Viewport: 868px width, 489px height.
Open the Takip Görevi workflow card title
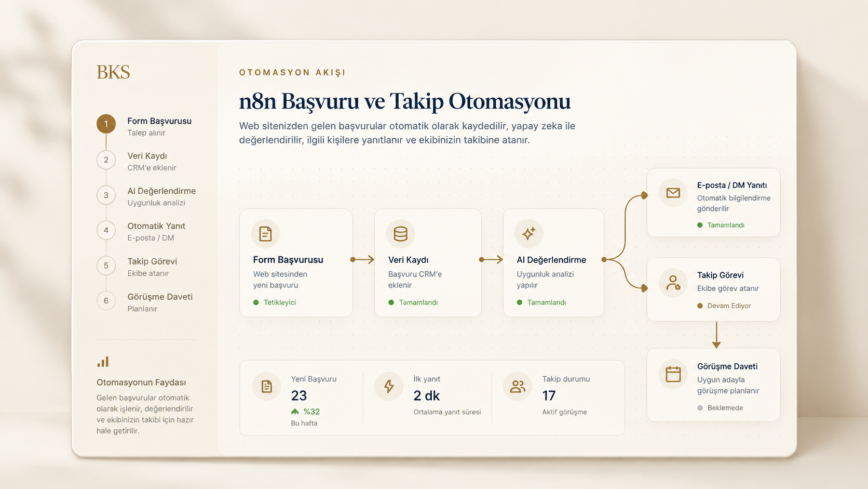pyautogui.click(x=720, y=275)
